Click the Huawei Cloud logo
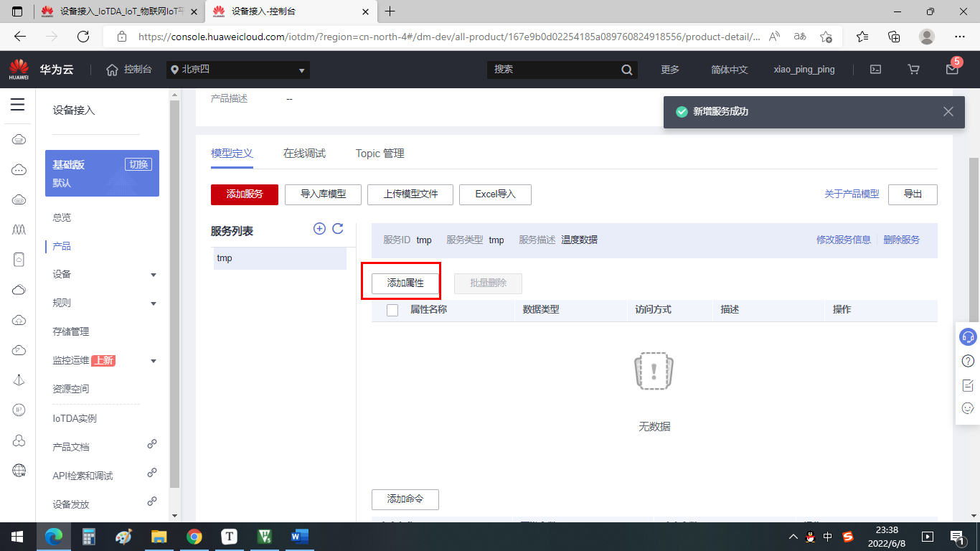980x551 pixels. pyautogui.click(x=19, y=70)
